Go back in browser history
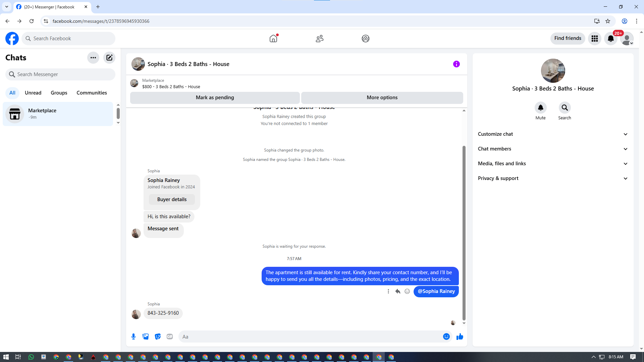This screenshot has width=644, height=362. [x=7, y=21]
